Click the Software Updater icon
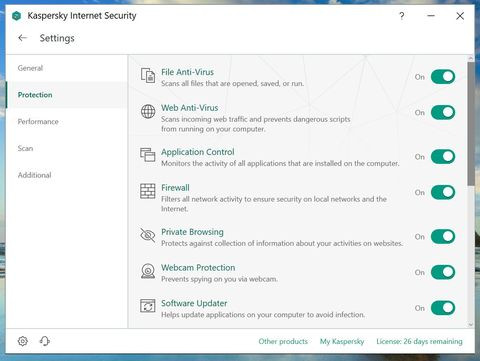 pyautogui.click(x=148, y=306)
